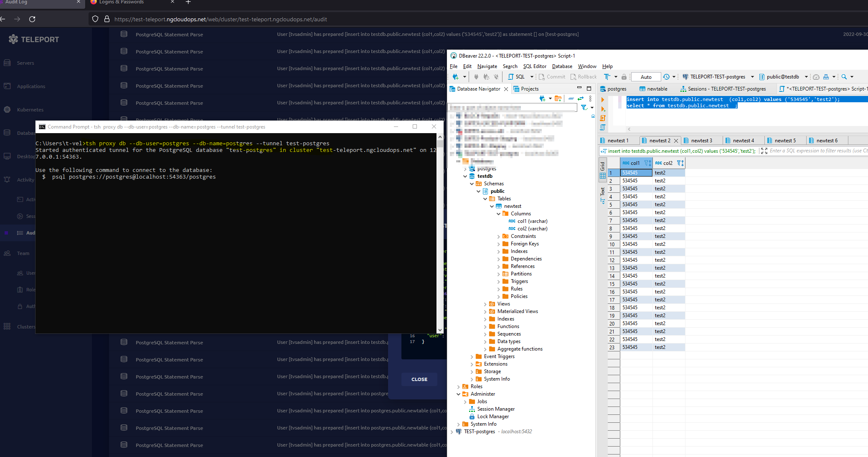Viewport: 868px width, 457px height.
Task: Click the Command Prompt vertical scrollbar
Action: 440,233
